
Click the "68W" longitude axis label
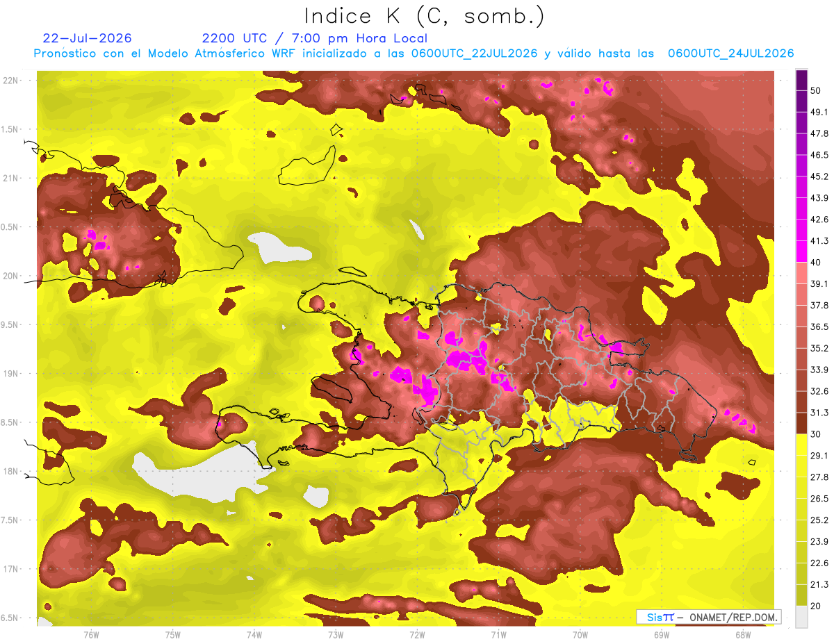point(743,635)
